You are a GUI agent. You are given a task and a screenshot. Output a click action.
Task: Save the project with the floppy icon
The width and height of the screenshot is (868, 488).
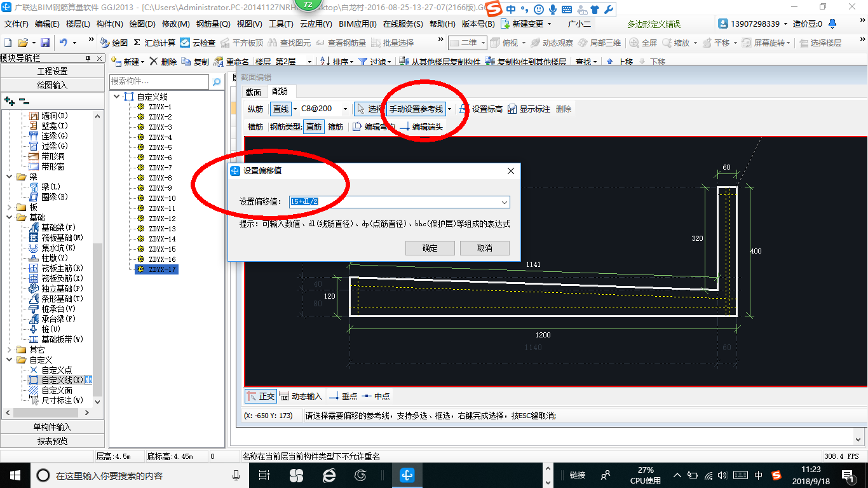click(x=45, y=43)
